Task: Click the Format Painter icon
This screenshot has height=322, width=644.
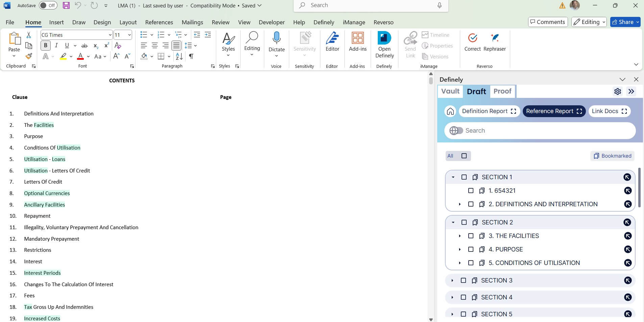Action: [x=29, y=56]
